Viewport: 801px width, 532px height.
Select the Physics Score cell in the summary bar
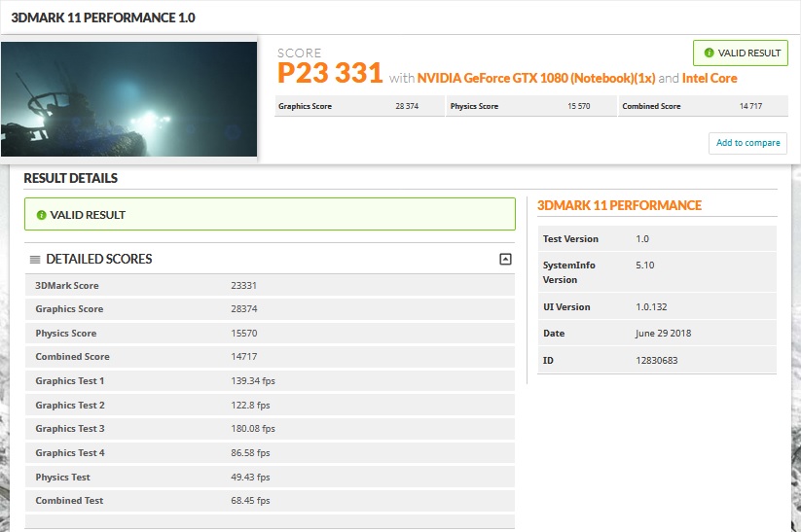[530, 106]
